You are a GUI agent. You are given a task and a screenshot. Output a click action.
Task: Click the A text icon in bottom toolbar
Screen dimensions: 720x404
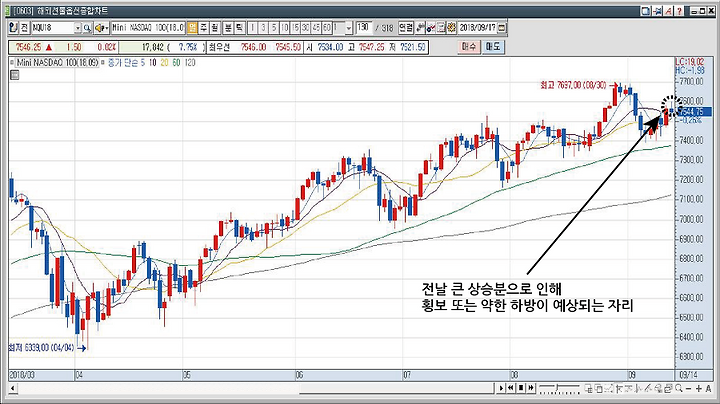pyautogui.click(x=709, y=389)
